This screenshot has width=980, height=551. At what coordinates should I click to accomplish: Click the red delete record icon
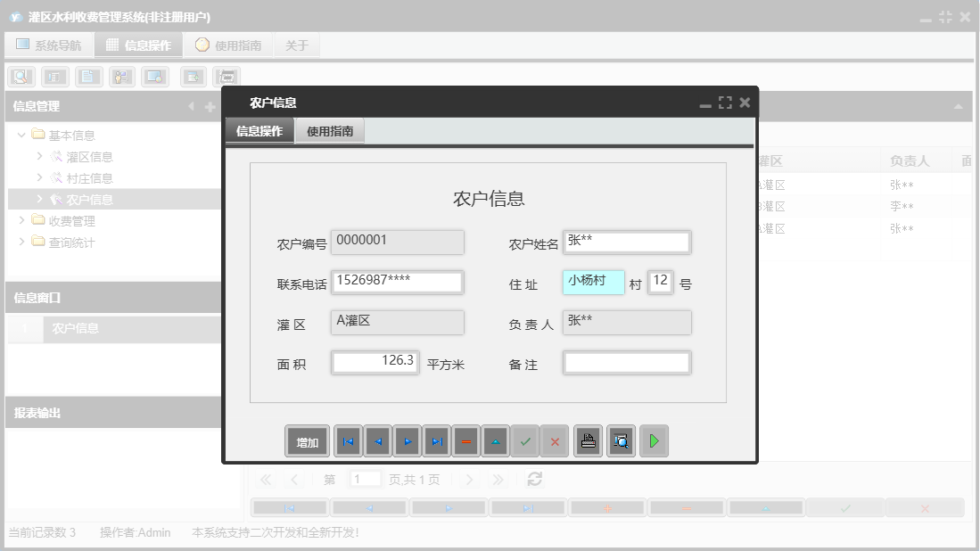[x=465, y=440]
